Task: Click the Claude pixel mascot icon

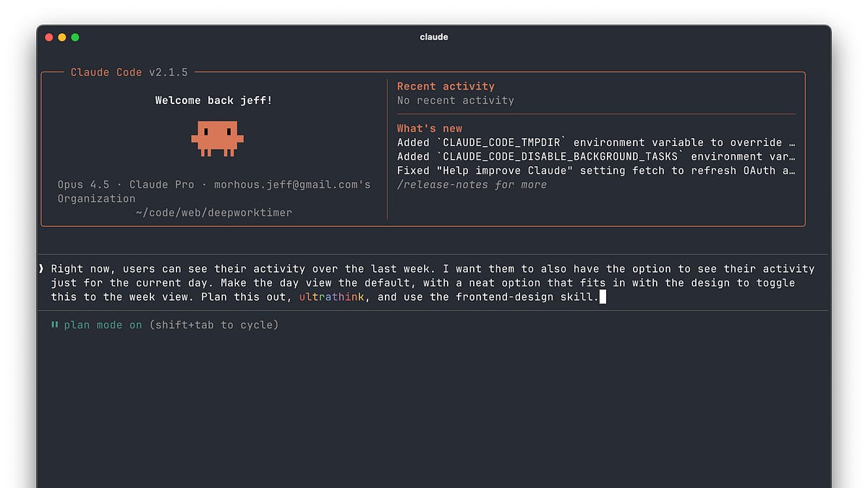Action: tap(217, 139)
